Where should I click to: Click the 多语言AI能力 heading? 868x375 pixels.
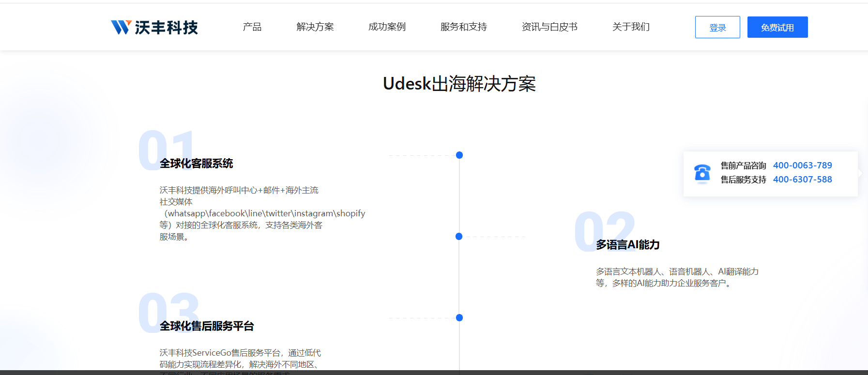coord(628,245)
